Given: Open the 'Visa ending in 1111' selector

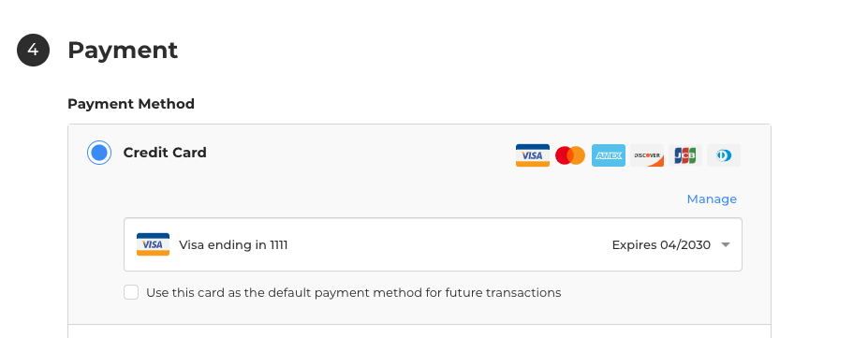Looking at the screenshot, I should pyautogui.click(x=433, y=244).
